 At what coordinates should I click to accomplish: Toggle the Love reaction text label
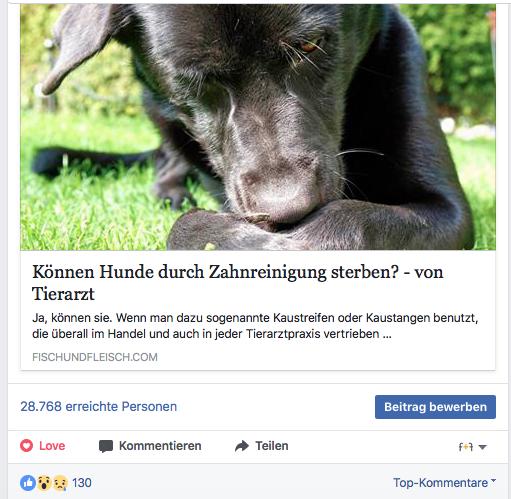52,446
